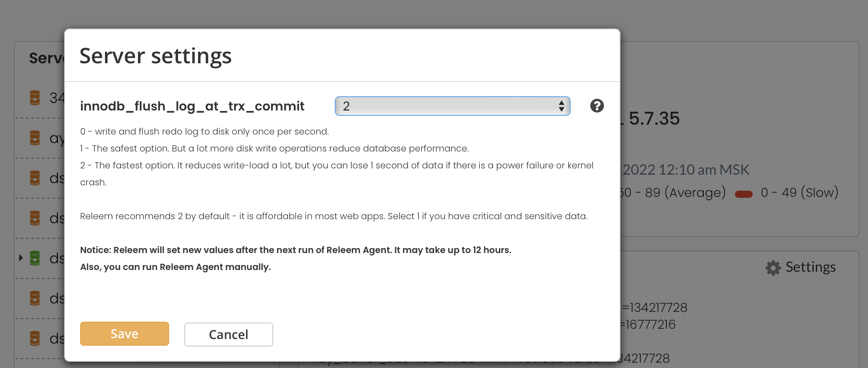
Task: Click the 'Notice: Releem will set new values' text
Action: tap(296, 250)
